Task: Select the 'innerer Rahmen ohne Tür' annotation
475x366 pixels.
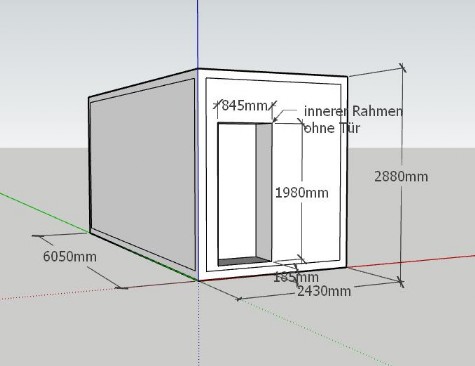Action: click(x=353, y=119)
